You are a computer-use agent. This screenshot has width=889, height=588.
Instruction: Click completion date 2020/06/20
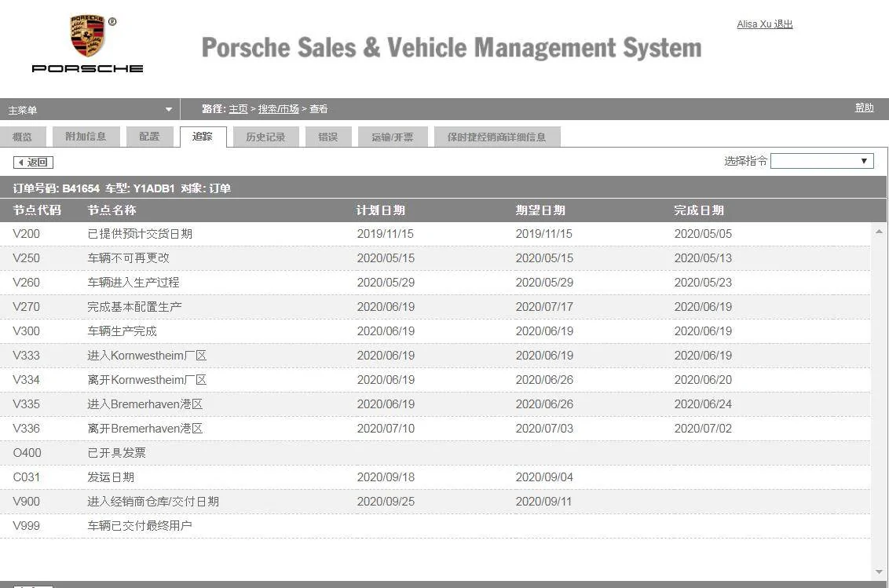(x=703, y=380)
